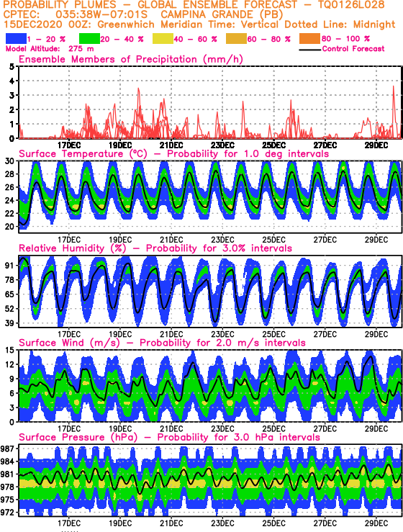Click the PROBABILITY PLUMES header title
This screenshot has width=403, height=532.
click(x=59, y=5)
